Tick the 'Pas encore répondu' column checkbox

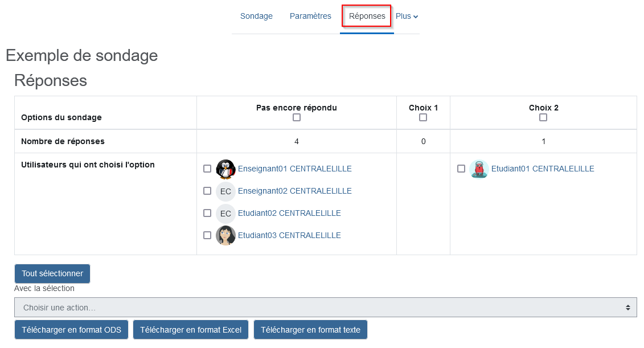pos(297,117)
